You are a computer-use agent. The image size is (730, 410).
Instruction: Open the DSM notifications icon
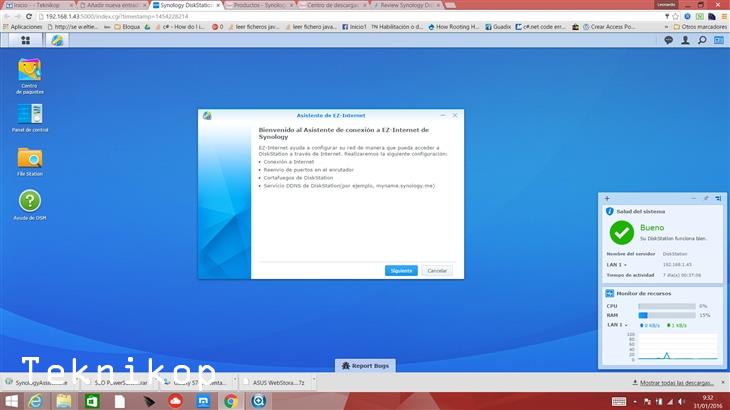pyautogui.click(x=670, y=40)
